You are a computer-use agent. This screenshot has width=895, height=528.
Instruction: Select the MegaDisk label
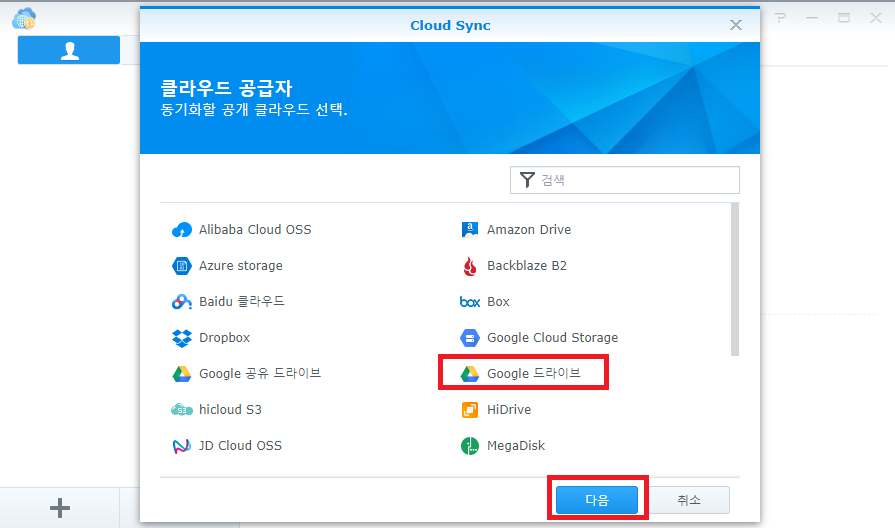[516, 446]
